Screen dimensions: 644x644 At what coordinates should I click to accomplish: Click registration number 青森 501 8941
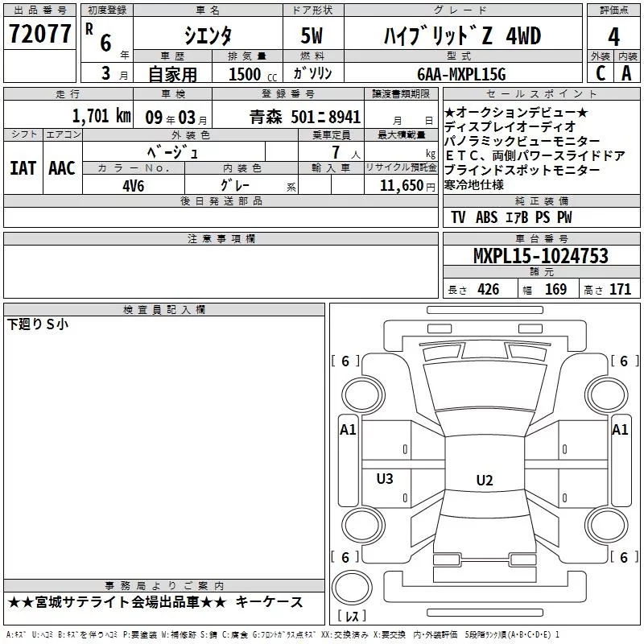click(x=305, y=118)
